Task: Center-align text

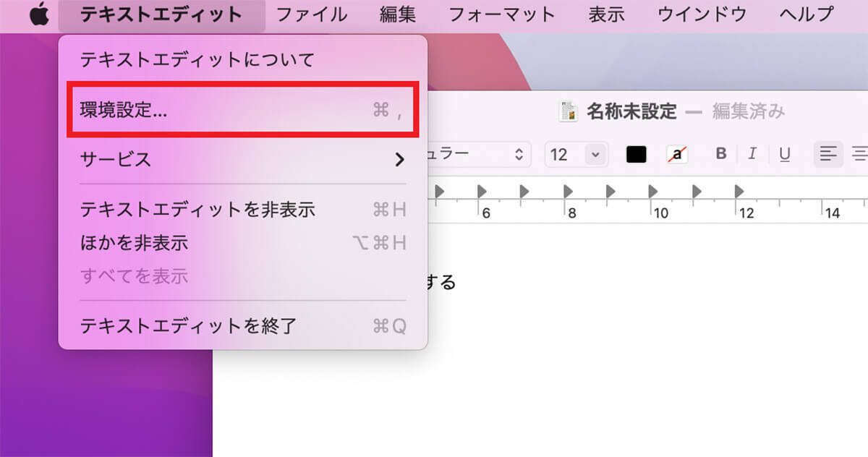Action: click(x=859, y=154)
